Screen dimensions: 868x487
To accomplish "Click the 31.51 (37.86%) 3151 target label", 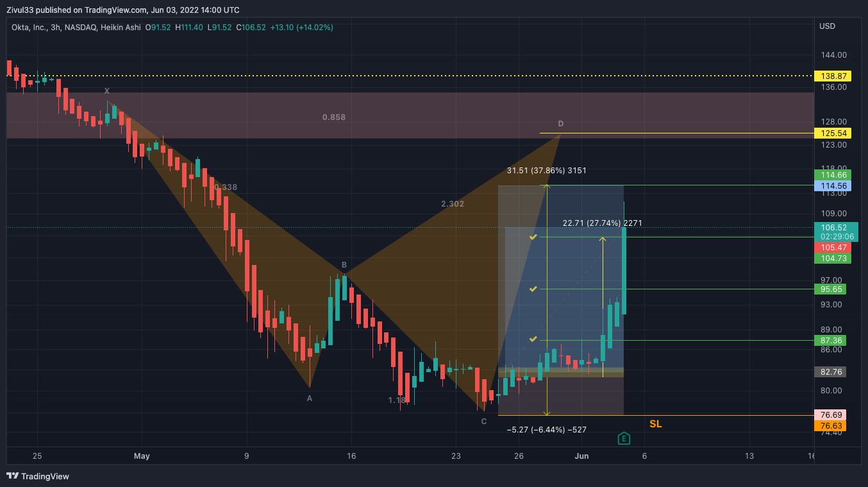I will 547,171.
